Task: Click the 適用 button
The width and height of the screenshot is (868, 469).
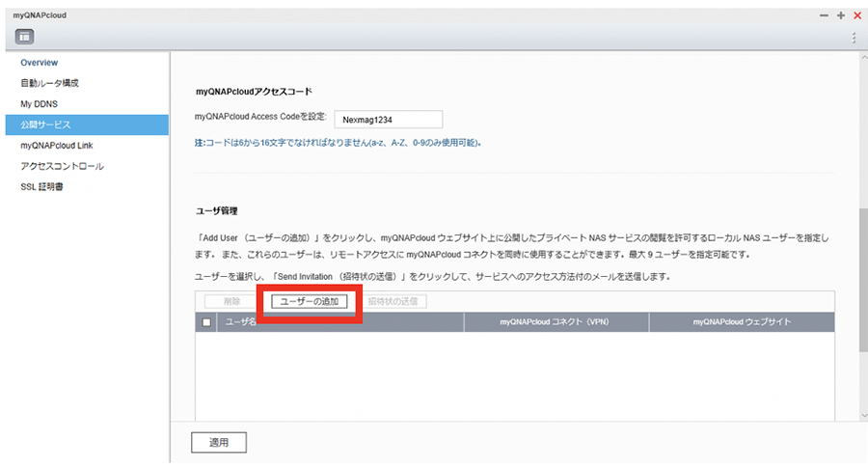Action: pyautogui.click(x=219, y=442)
